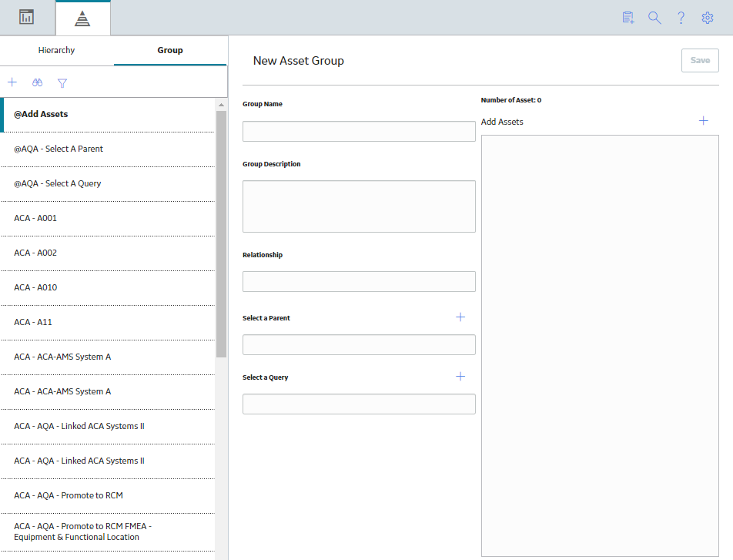Select the '@Add Assets' group
The image size is (733, 560).
click(x=108, y=115)
